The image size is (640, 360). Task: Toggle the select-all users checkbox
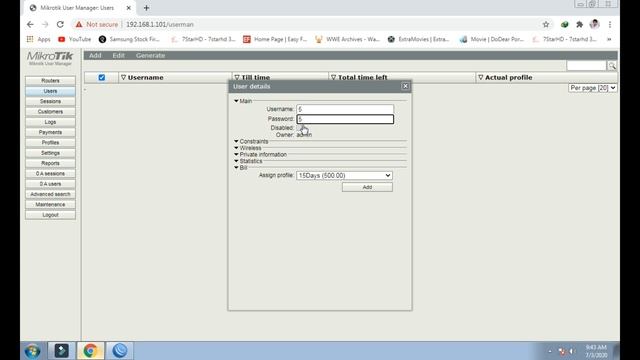[x=102, y=78]
